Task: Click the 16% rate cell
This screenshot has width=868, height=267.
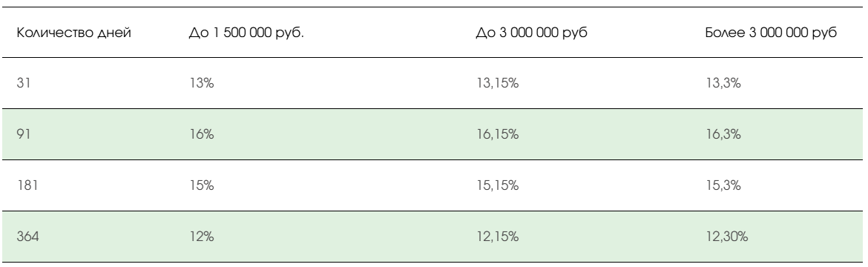Action: [x=201, y=134]
